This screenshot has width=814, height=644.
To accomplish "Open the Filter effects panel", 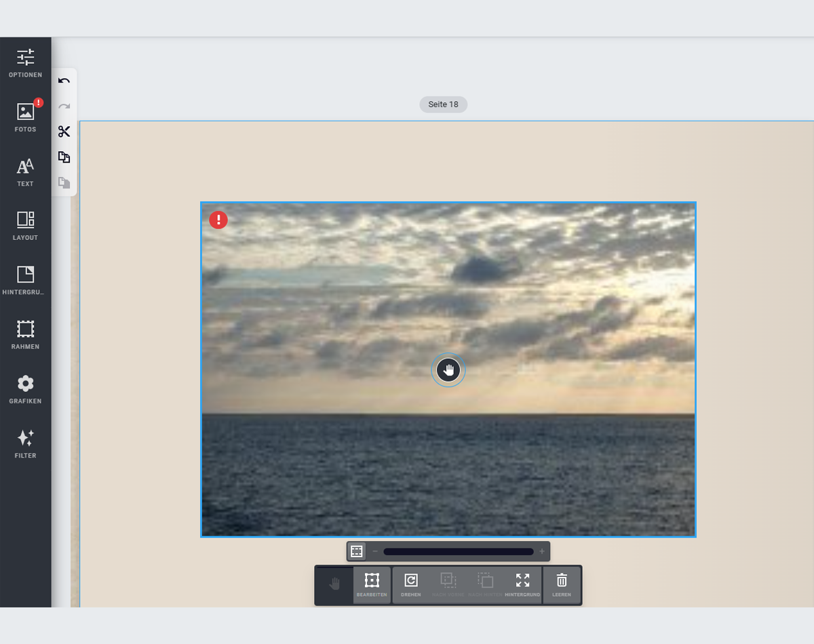I will pos(25,444).
